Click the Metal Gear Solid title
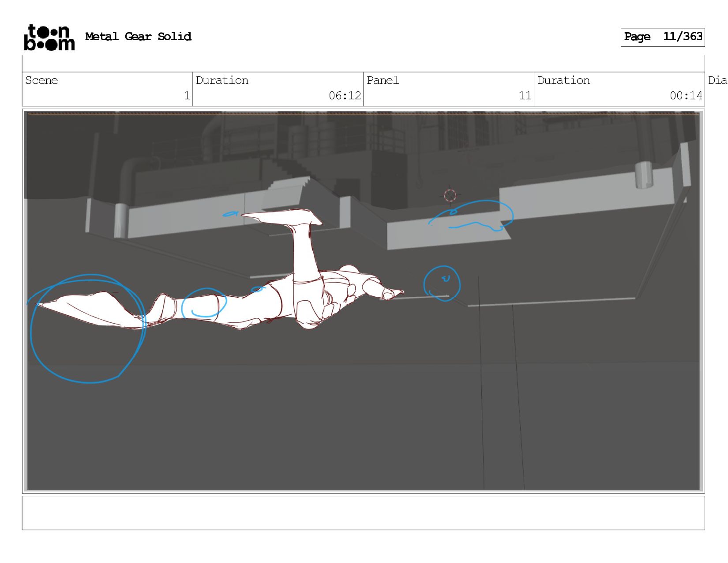This screenshot has height=563, width=728. point(138,37)
